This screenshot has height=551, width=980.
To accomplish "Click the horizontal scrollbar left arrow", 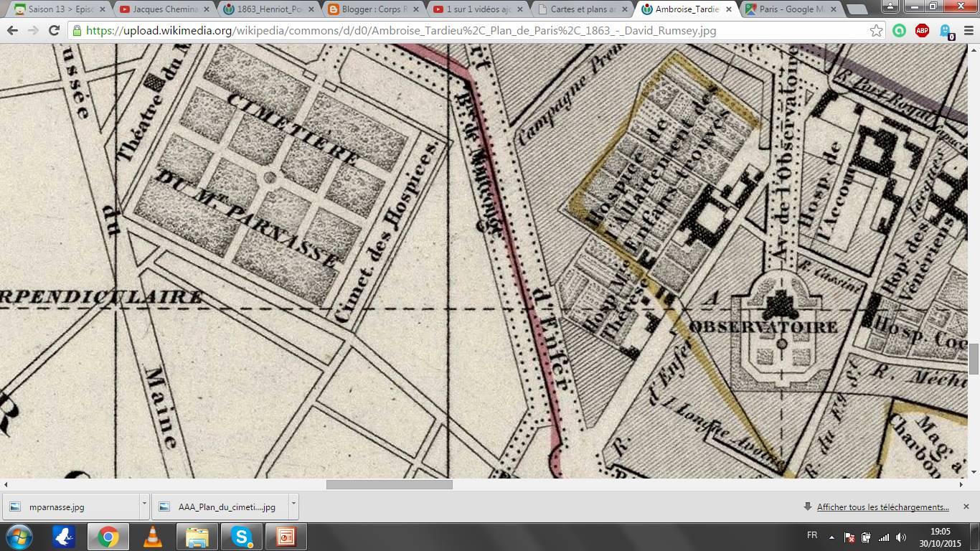I will 5,484.
